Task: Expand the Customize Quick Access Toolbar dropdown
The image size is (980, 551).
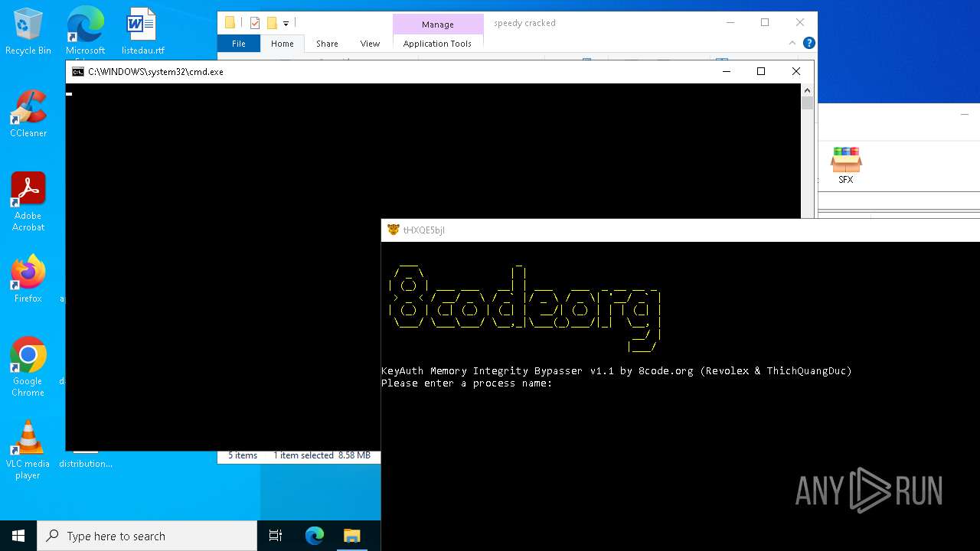Action: [x=286, y=24]
